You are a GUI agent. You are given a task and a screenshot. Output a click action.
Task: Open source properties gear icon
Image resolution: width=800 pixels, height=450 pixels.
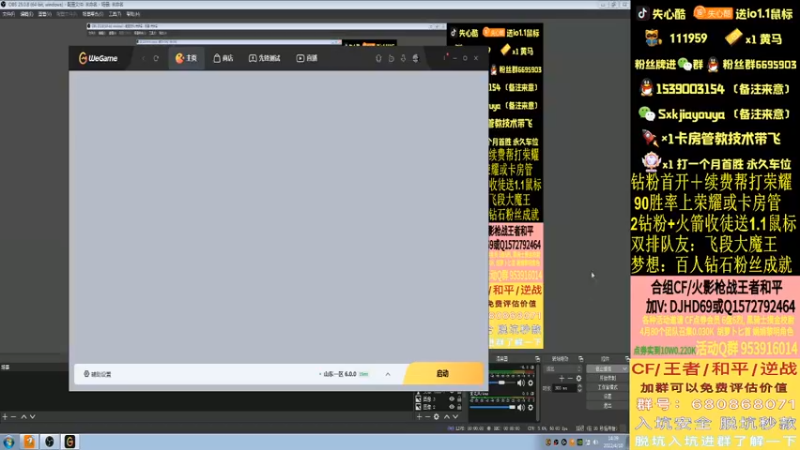436,417
